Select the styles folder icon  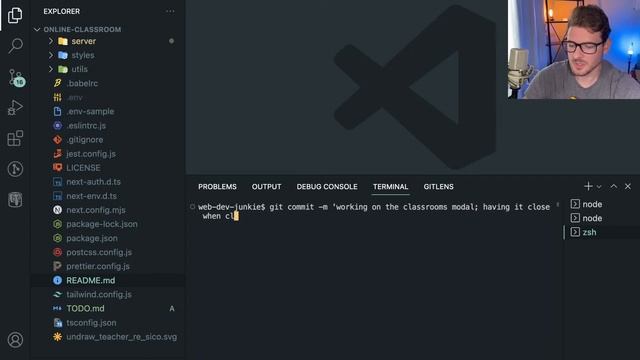pyautogui.click(x=63, y=55)
